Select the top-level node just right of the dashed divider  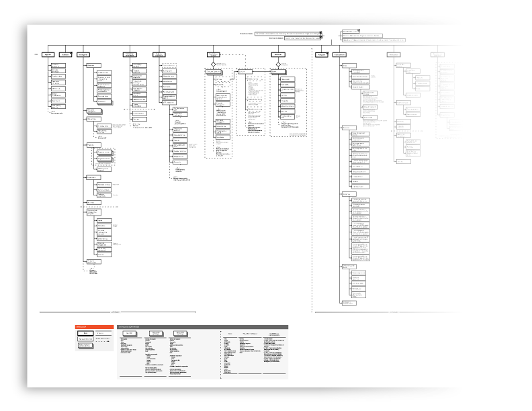pyautogui.click(x=322, y=54)
